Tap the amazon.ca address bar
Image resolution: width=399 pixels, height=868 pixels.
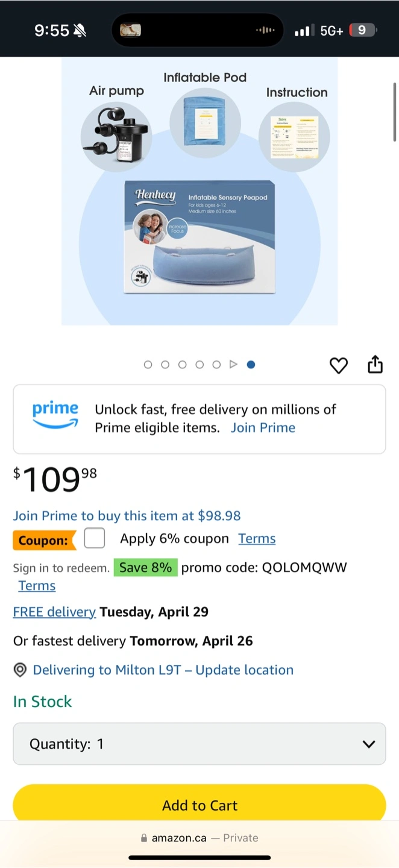[199, 838]
